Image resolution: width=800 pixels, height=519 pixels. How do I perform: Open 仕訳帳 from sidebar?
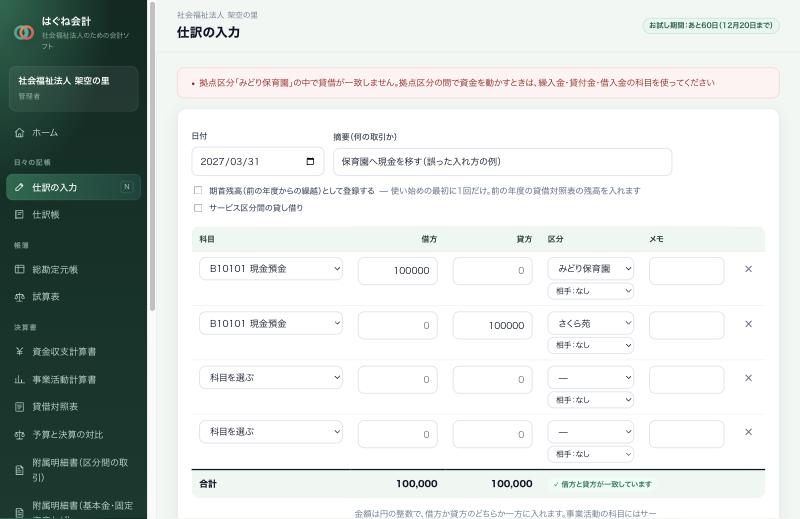[x=73, y=215]
